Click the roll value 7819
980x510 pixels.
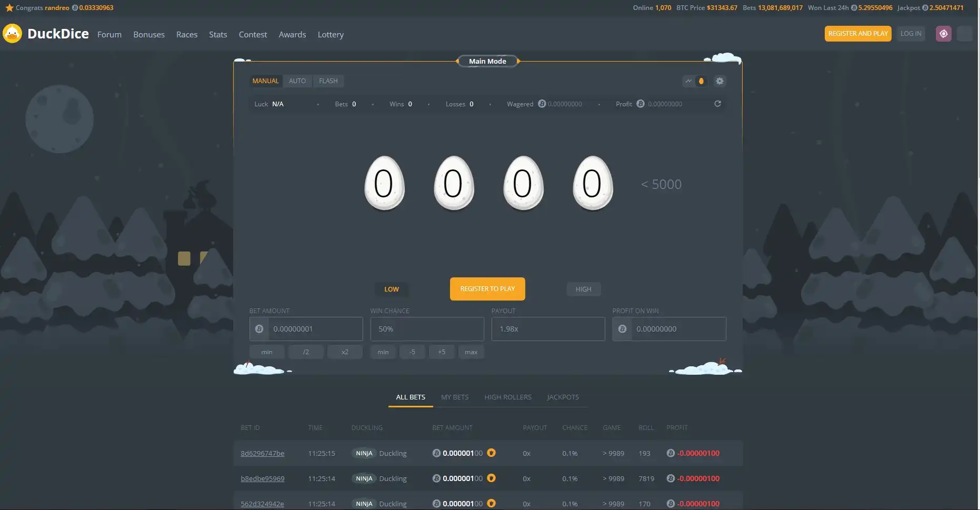point(646,478)
